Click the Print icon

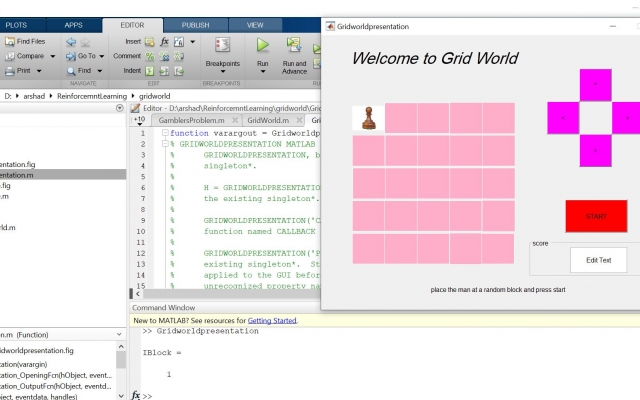10,71
